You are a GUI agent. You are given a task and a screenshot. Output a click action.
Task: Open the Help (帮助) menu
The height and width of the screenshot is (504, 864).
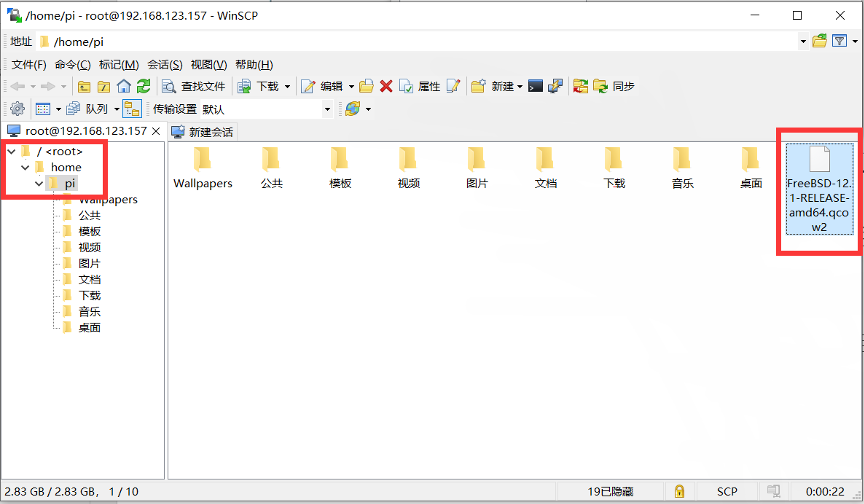[254, 65]
